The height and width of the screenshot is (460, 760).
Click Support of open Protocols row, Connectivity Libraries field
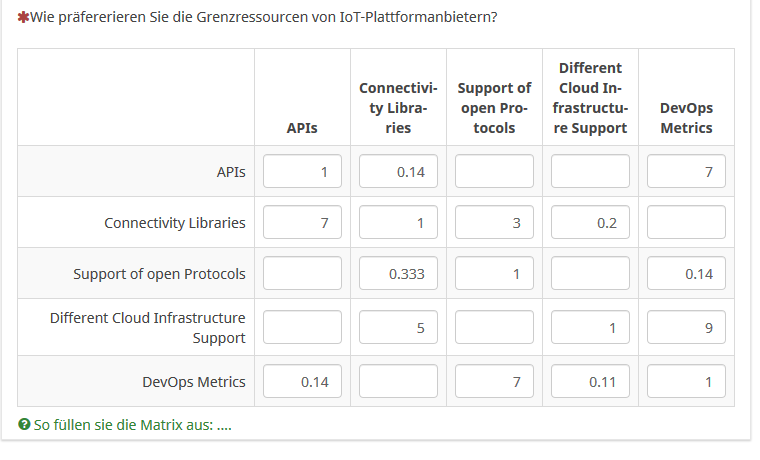pos(398,273)
